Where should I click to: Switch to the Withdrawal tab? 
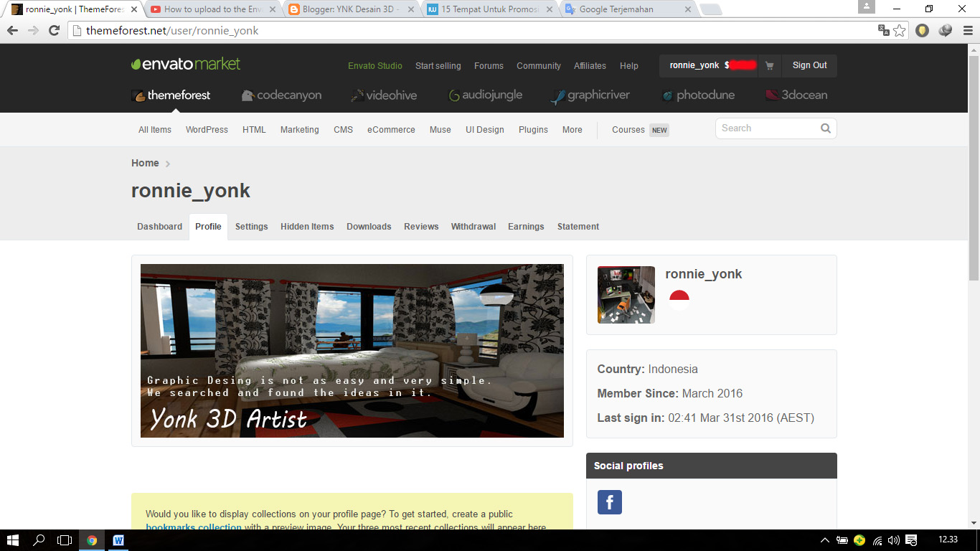click(473, 227)
